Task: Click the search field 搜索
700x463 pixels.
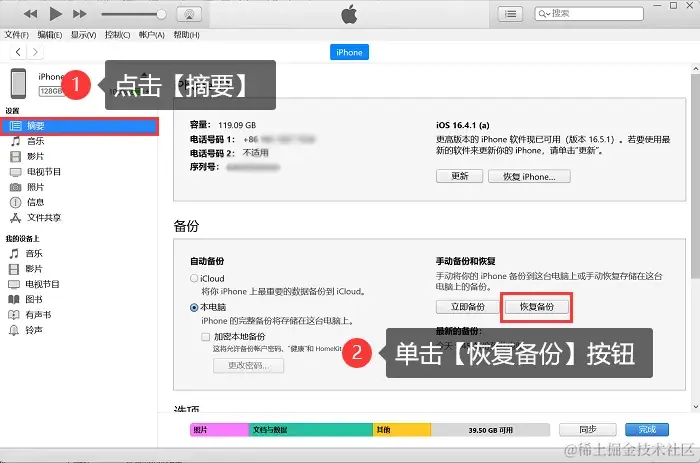Action: coord(589,14)
